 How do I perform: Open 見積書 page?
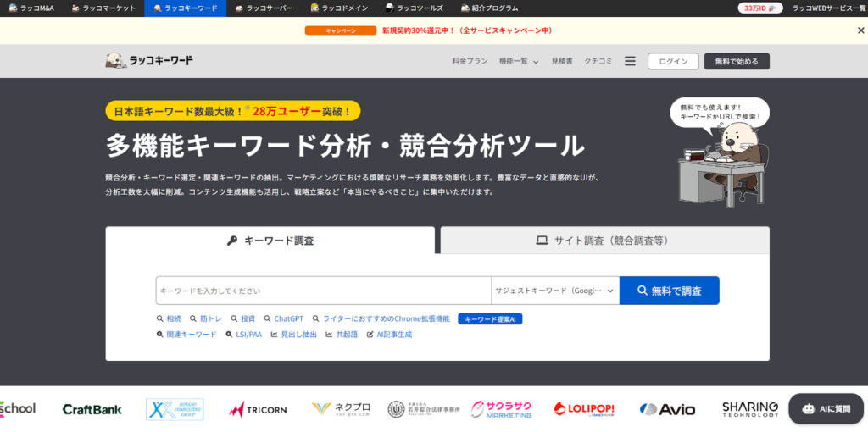pos(562,61)
